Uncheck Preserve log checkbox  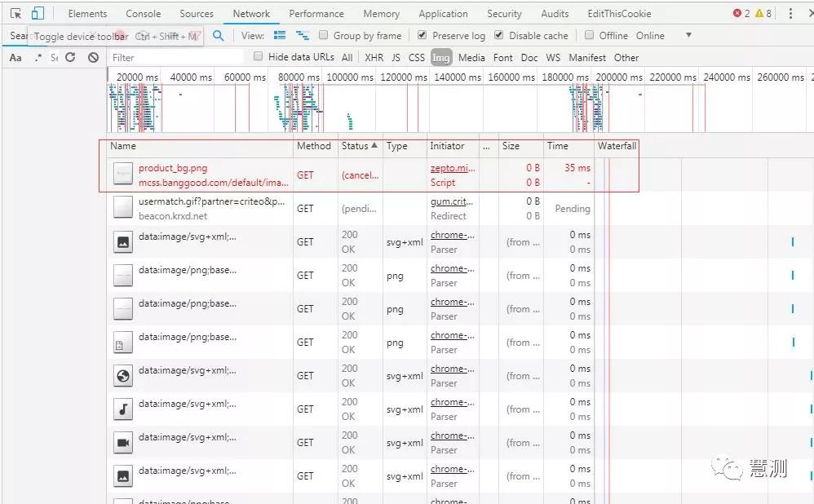422,35
